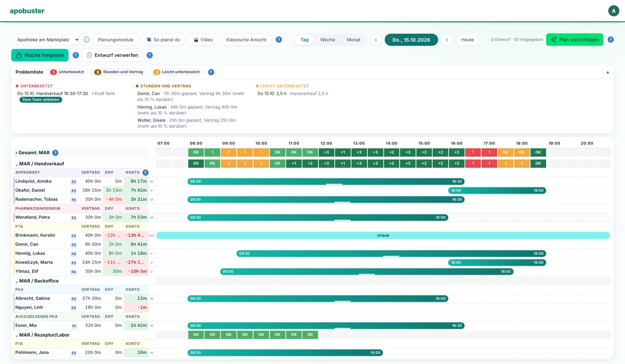Go to previous day arrow
Viewport: 625px width, 364px height.
click(x=376, y=40)
